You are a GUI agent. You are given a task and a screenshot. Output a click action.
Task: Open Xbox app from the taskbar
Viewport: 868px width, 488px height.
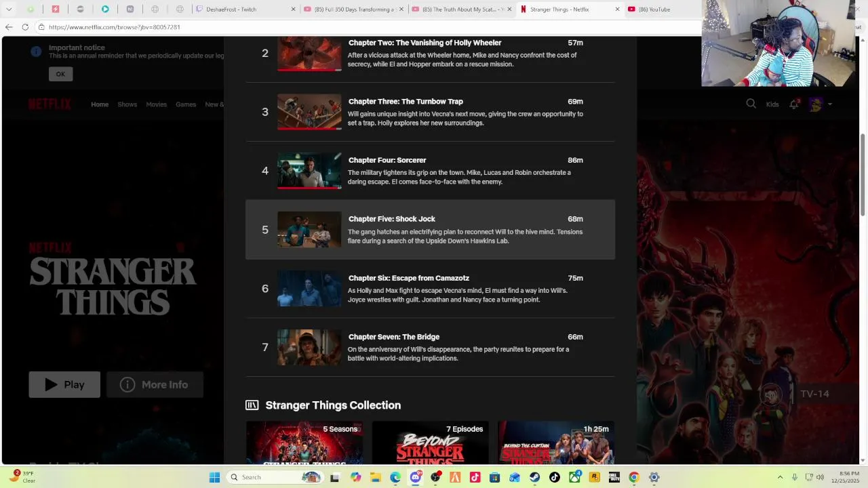tap(575, 477)
